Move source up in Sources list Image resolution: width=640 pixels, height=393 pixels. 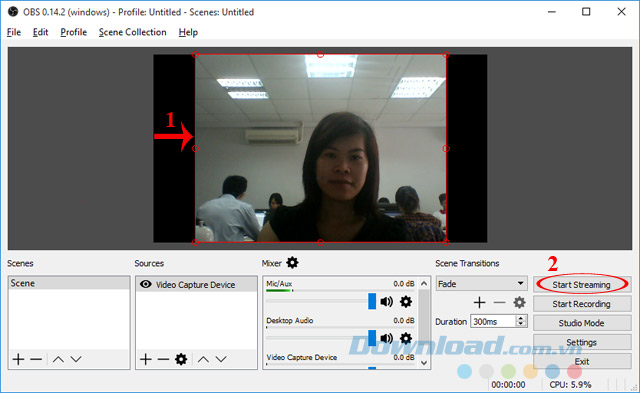[x=204, y=359]
